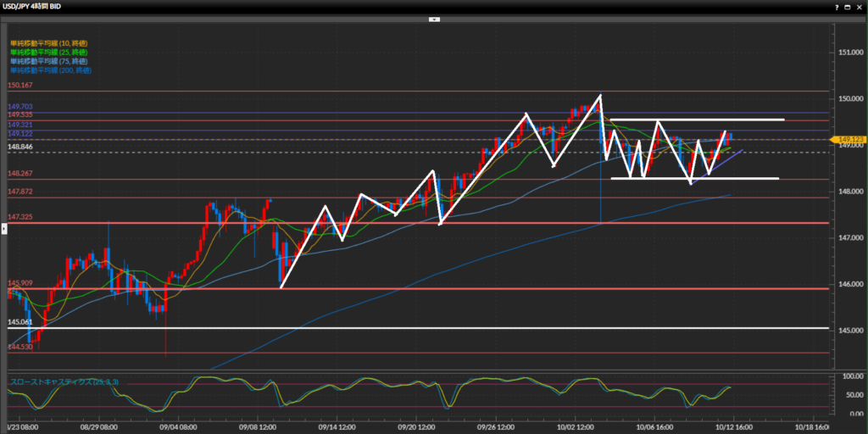Select the 75-period moving average label
This screenshot has width=868, height=434.
(48, 61)
